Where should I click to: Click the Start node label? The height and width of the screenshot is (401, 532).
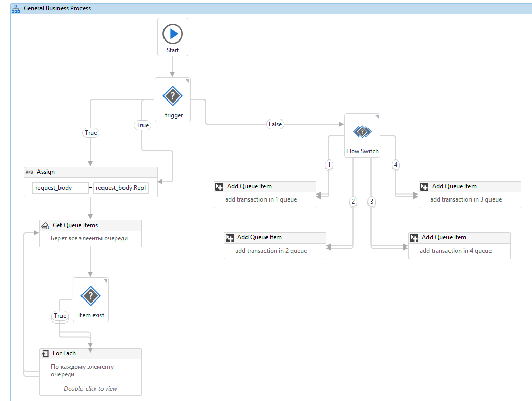[173, 50]
